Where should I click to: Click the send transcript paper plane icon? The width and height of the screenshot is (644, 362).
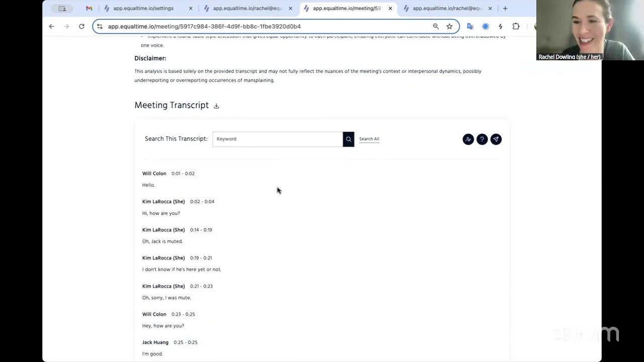496,139
